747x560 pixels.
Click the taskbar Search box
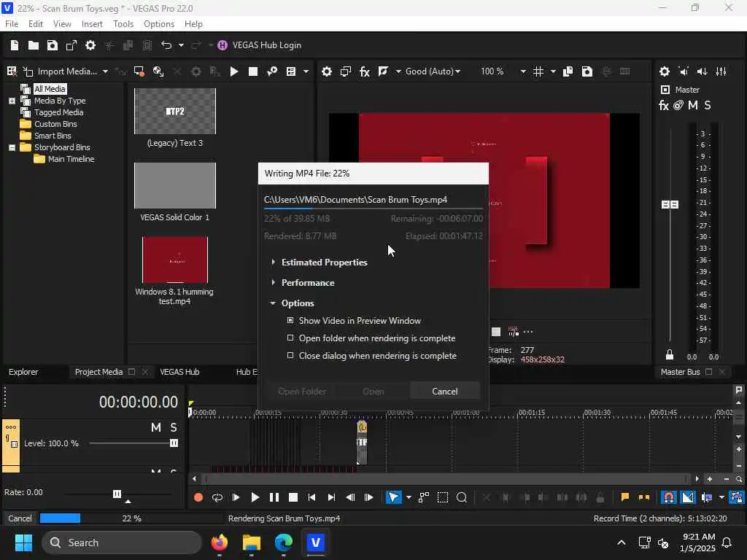(x=122, y=542)
